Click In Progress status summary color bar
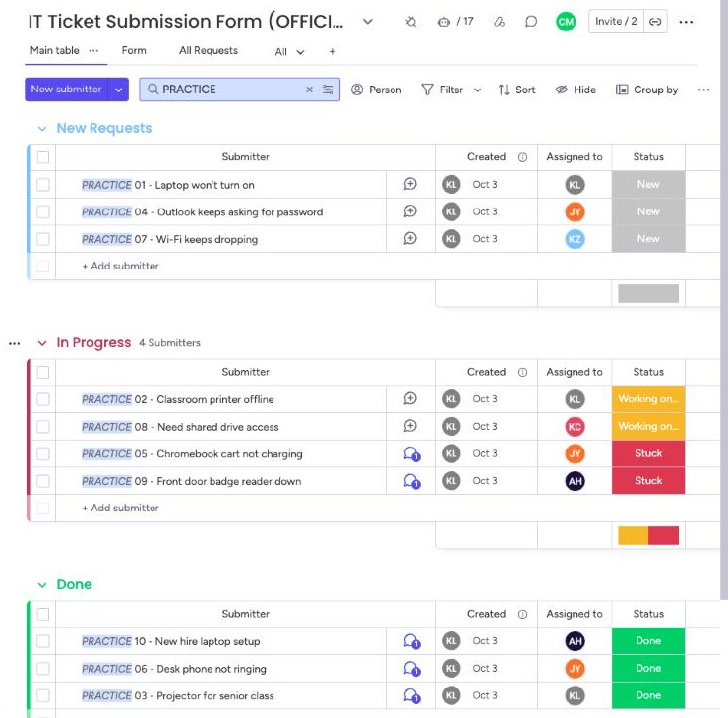Image resolution: width=728 pixels, height=718 pixels. [648, 535]
